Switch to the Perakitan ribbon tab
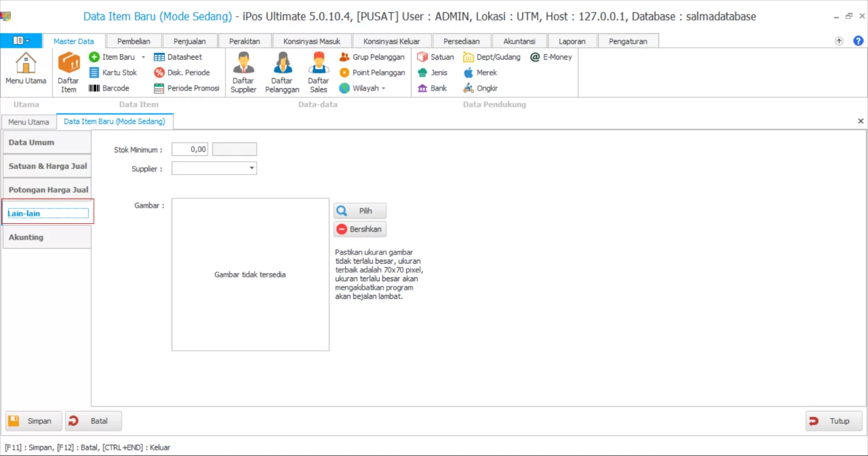The width and height of the screenshot is (868, 456). (x=245, y=41)
